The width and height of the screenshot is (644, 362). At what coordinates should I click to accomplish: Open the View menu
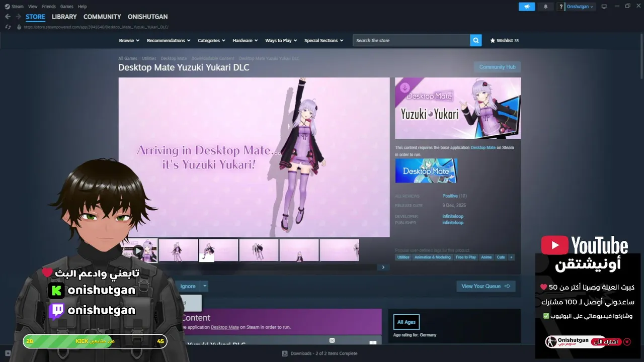pos(33,7)
